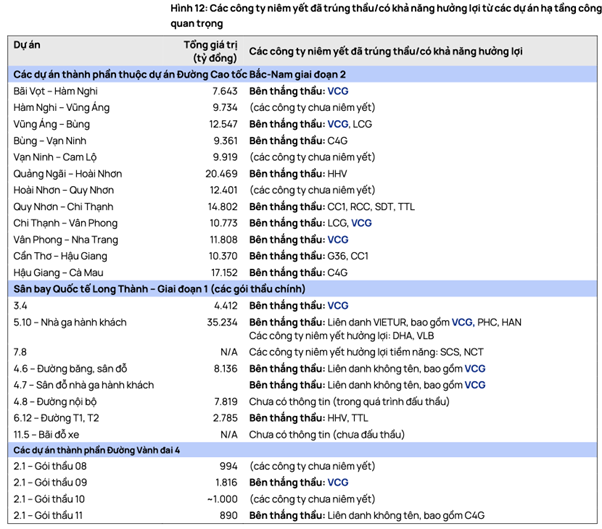This screenshot has width=602, height=529.
Task: Select the 'Đường Cao tốc Bắc-Nam giai đoạn 2' section heading
Action: pos(180,74)
